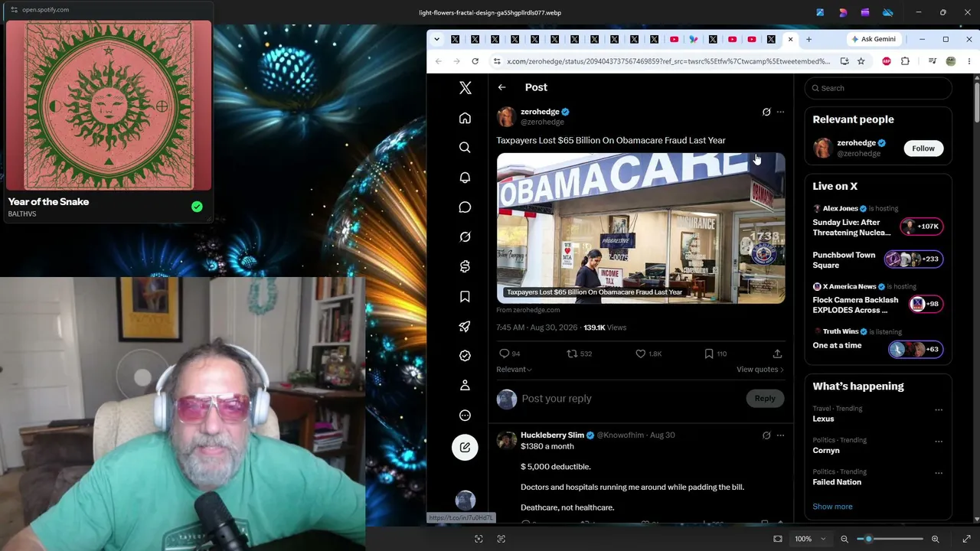Open Profile in X sidebar
The width and height of the screenshot is (980, 551).
tap(465, 386)
